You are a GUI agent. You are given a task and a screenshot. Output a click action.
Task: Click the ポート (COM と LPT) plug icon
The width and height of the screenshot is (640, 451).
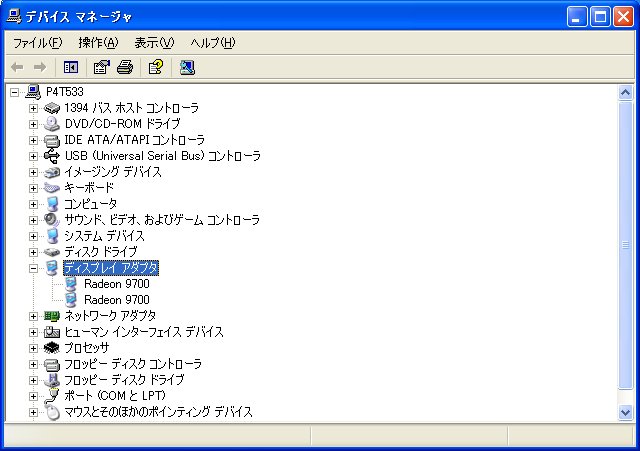52,396
